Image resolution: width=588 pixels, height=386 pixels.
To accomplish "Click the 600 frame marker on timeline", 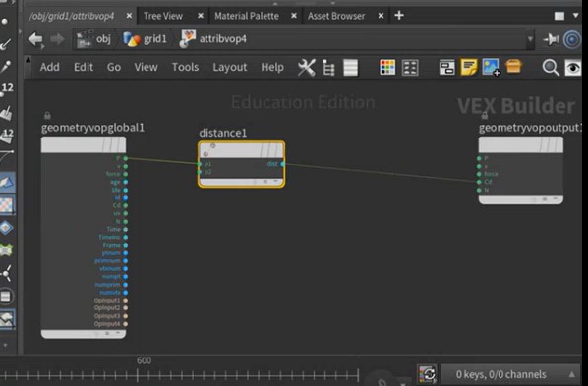I will (x=144, y=360).
